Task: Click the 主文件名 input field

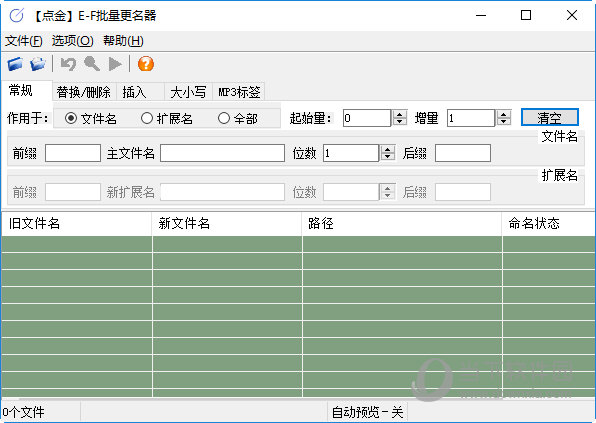Action: [x=222, y=153]
